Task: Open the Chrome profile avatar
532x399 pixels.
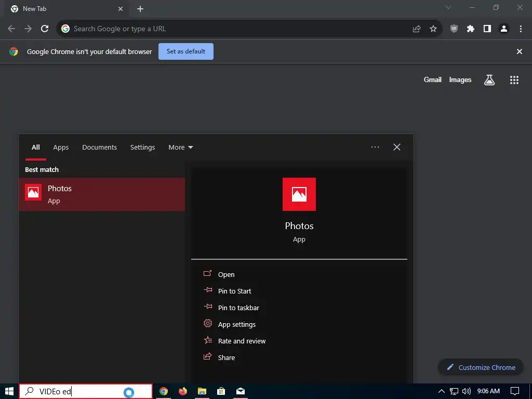Action: pos(504,29)
